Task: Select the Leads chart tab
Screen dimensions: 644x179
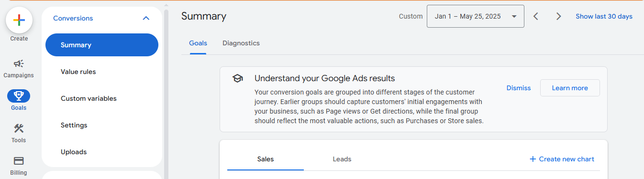Action: click(342, 159)
